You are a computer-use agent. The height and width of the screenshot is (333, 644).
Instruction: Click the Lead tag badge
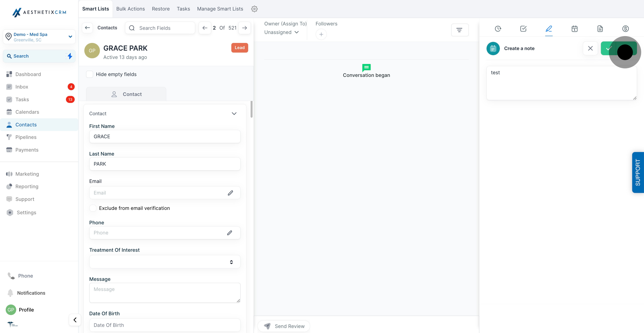coord(239,48)
